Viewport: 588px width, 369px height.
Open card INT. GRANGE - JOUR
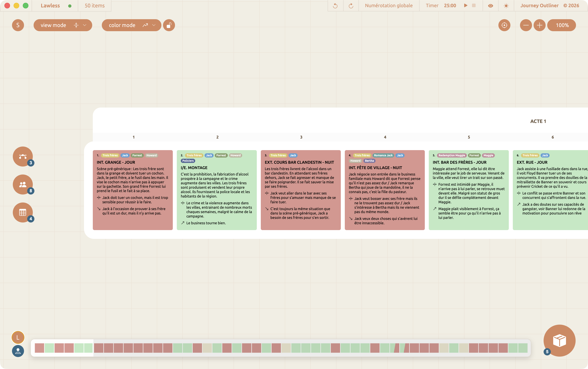tap(133, 190)
